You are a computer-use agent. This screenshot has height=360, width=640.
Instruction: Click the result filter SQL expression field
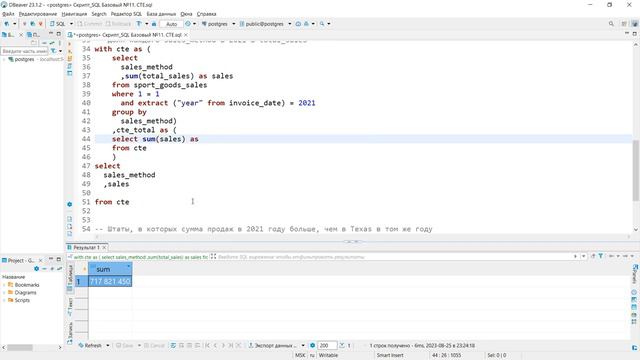[x=392, y=257]
